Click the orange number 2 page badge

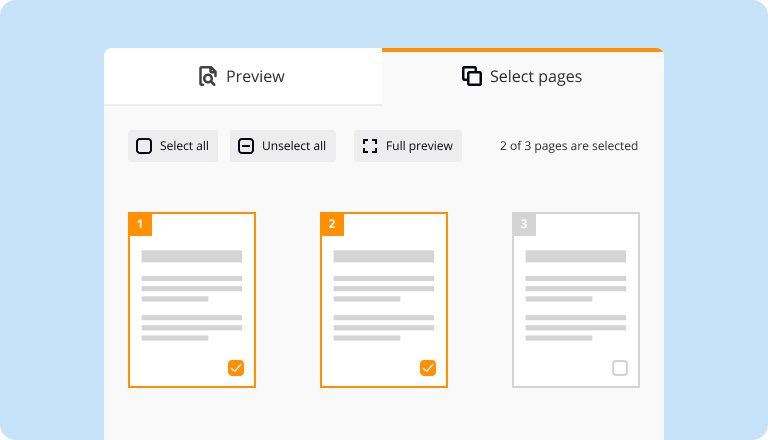coord(332,224)
